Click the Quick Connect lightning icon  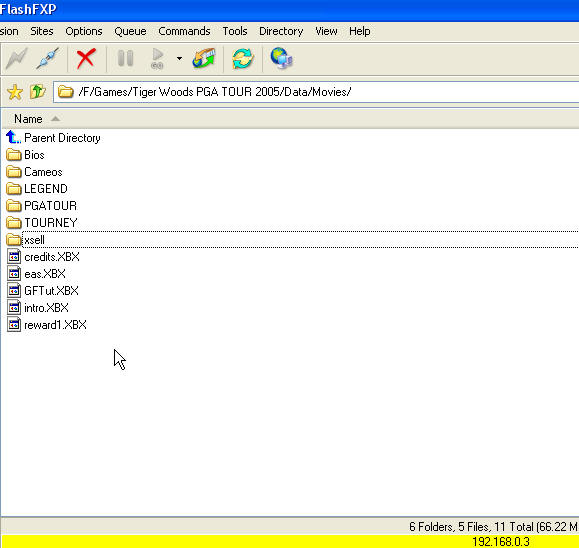(16, 59)
